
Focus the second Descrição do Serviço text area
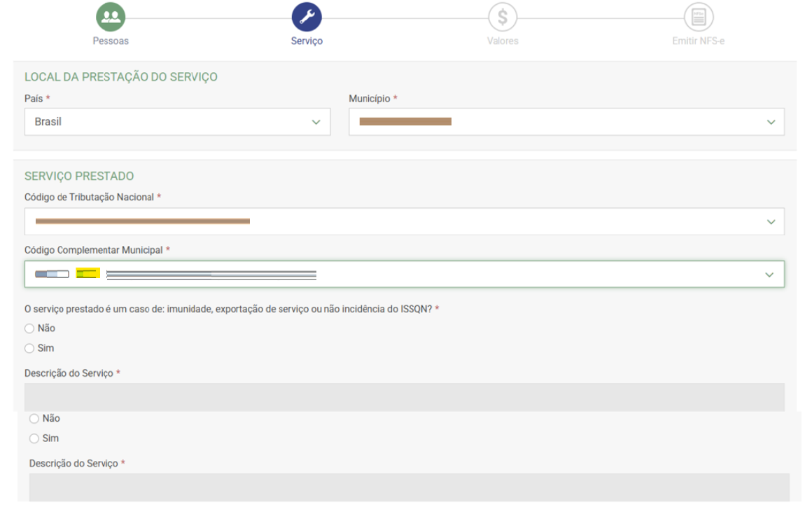point(409,487)
